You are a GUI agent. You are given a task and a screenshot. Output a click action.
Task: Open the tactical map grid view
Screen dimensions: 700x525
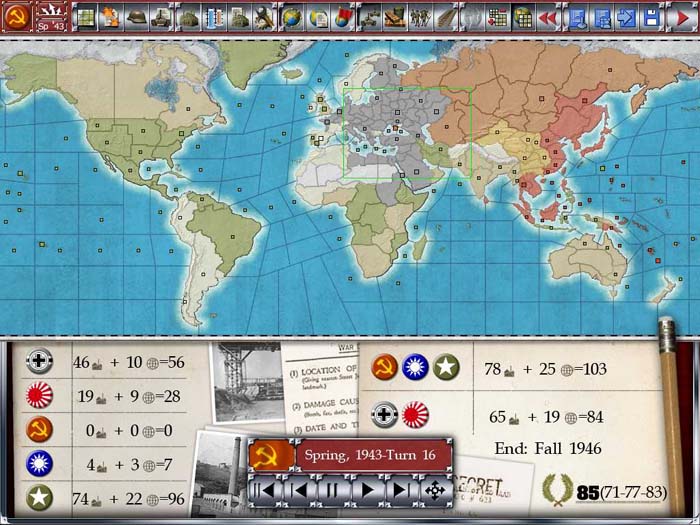[85, 18]
